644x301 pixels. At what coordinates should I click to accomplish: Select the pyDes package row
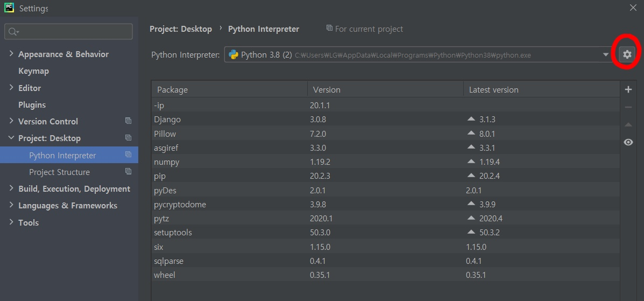(x=385, y=191)
